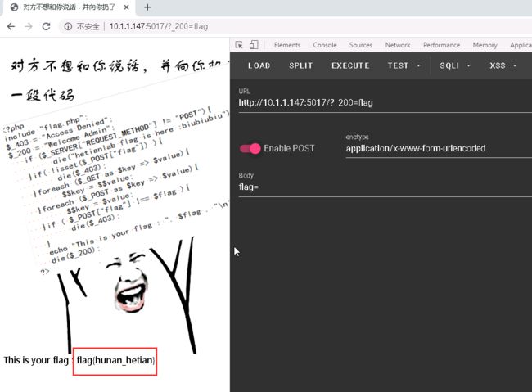
Task: Switch to the Network tab
Action: point(398,45)
